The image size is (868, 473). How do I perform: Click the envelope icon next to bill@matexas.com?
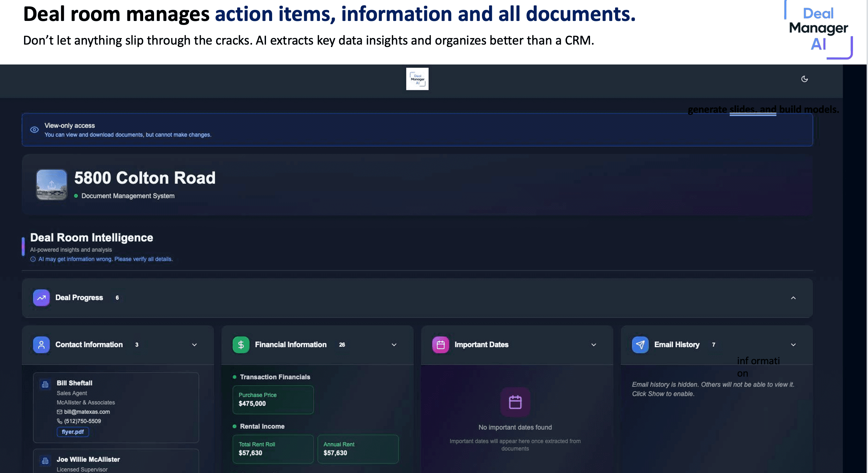click(60, 412)
